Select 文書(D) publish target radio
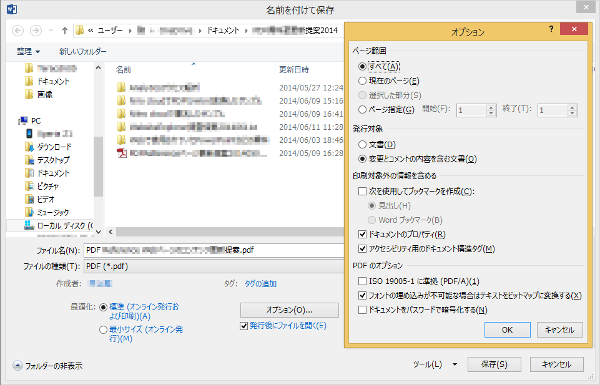 click(362, 145)
